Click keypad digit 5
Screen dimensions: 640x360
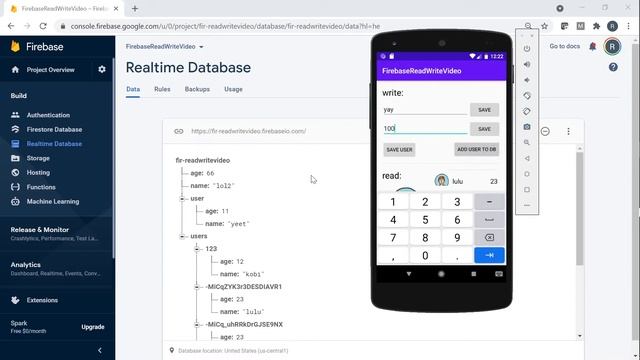click(x=425, y=220)
